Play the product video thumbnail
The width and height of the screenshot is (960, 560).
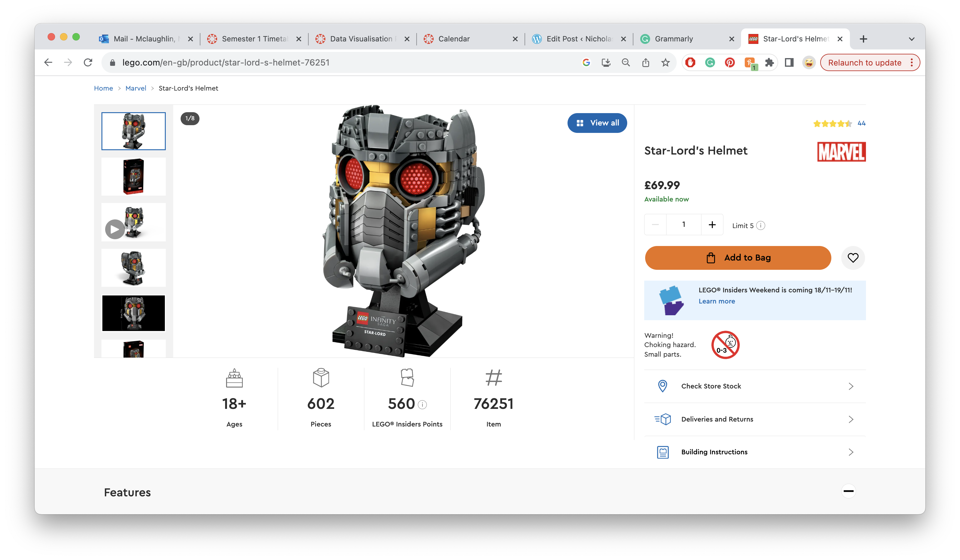click(x=115, y=229)
